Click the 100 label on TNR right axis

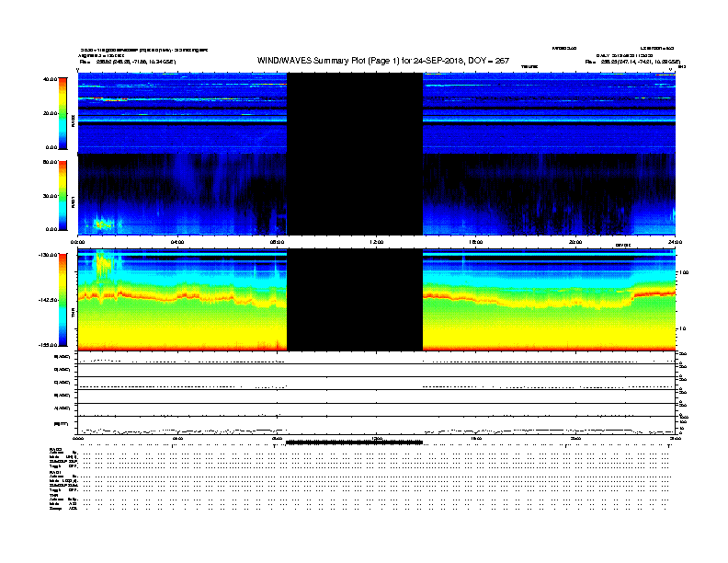(684, 272)
